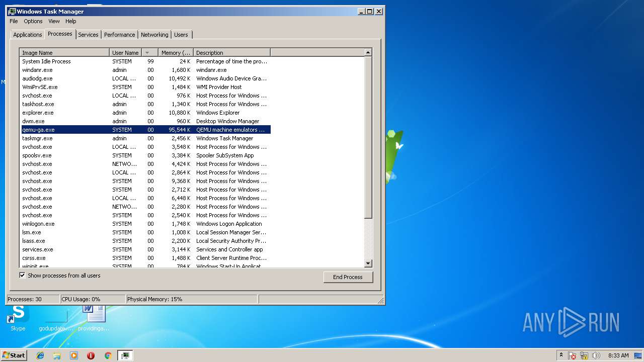Select the Task Manager taskbar button
Image resolution: width=644 pixels, height=362 pixels.
click(x=125, y=355)
